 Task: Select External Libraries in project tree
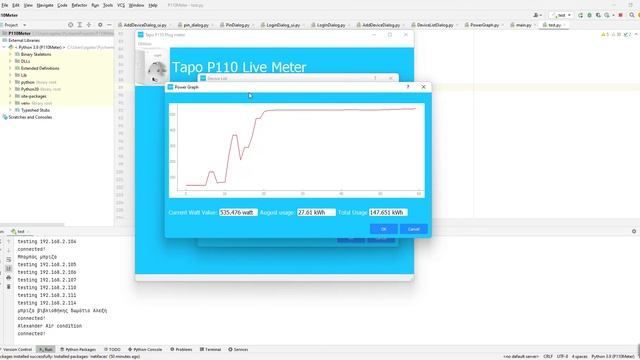(24, 40)
